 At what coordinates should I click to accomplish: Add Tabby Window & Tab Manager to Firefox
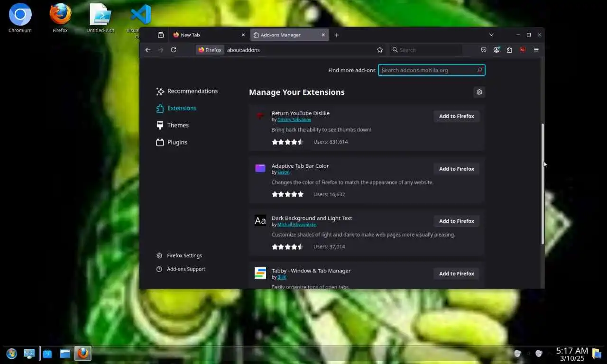(x=457, y=273)
